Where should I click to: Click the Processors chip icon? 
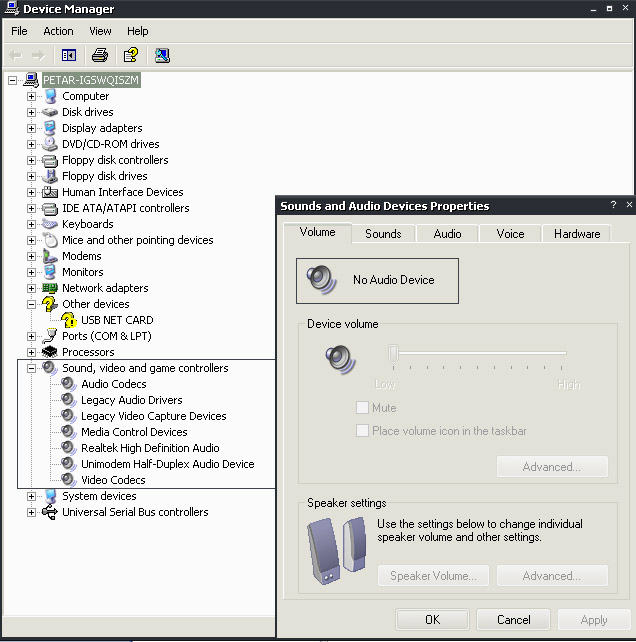point(50,352)
